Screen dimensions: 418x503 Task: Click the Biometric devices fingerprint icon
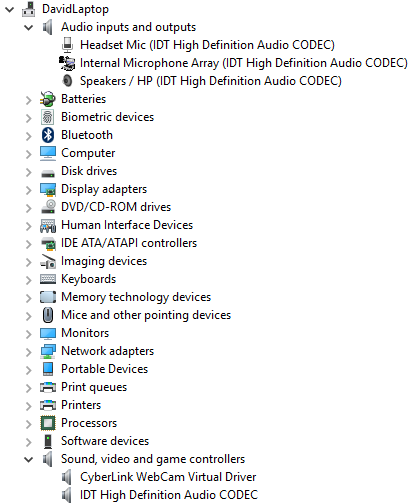(x=48, y=117)
